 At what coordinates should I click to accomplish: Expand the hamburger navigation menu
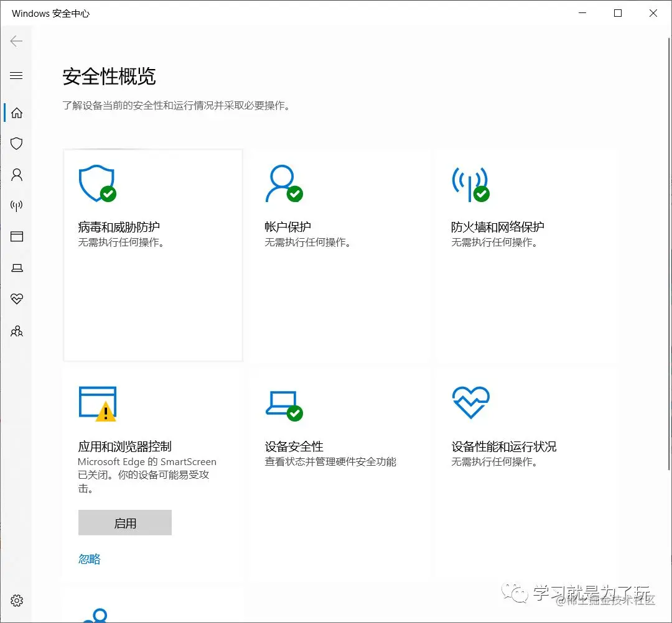pos(16,75)
